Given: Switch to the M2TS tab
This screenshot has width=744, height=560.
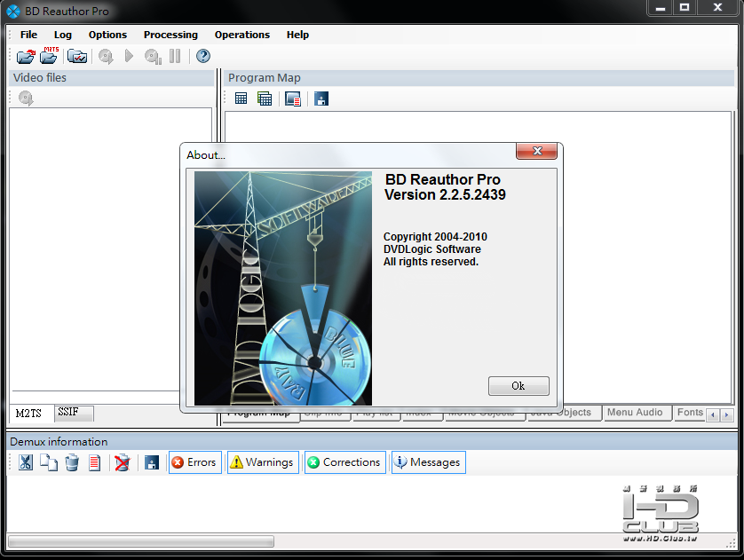Looking at the screenshot, I should 31,414.
